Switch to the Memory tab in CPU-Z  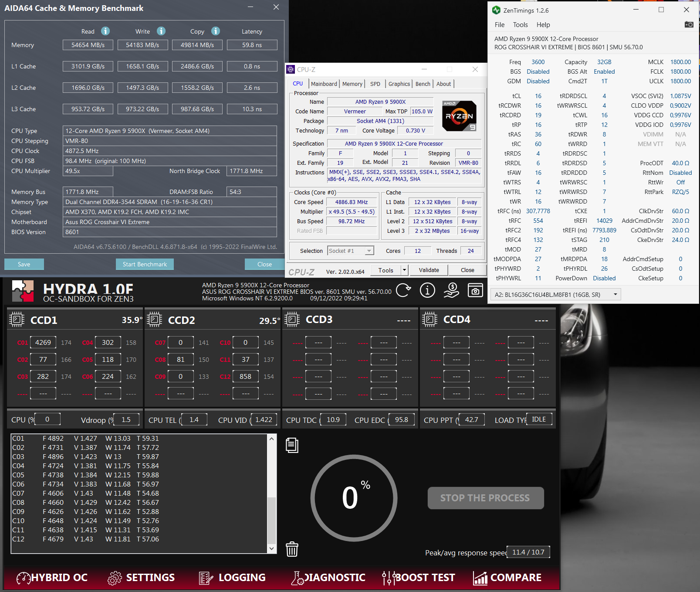352,84
